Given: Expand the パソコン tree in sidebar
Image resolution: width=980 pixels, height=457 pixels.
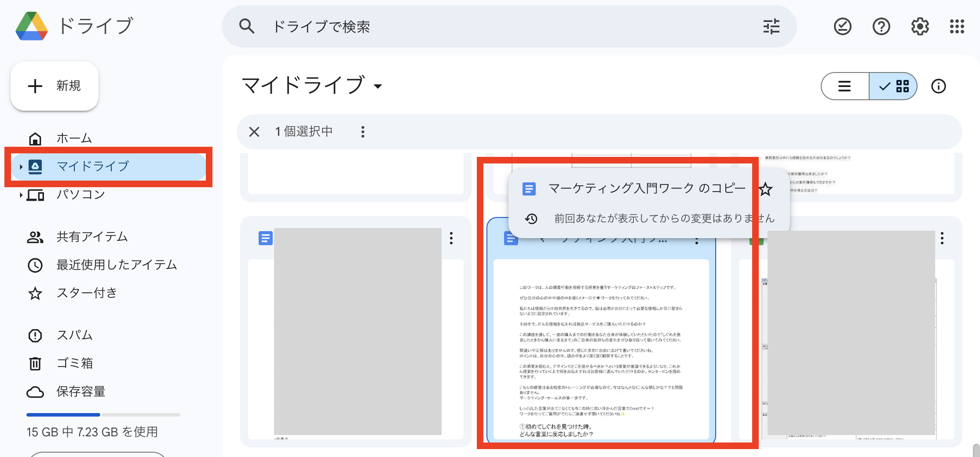Looking at the screenshot, I should point(21,195).
